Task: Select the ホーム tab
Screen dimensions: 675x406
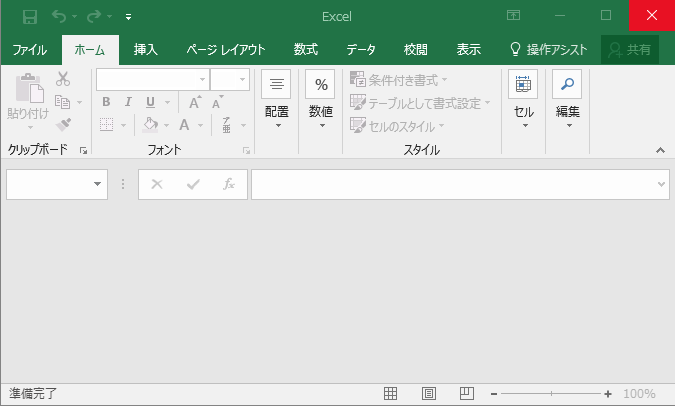Action: click(x=90, y=50)
